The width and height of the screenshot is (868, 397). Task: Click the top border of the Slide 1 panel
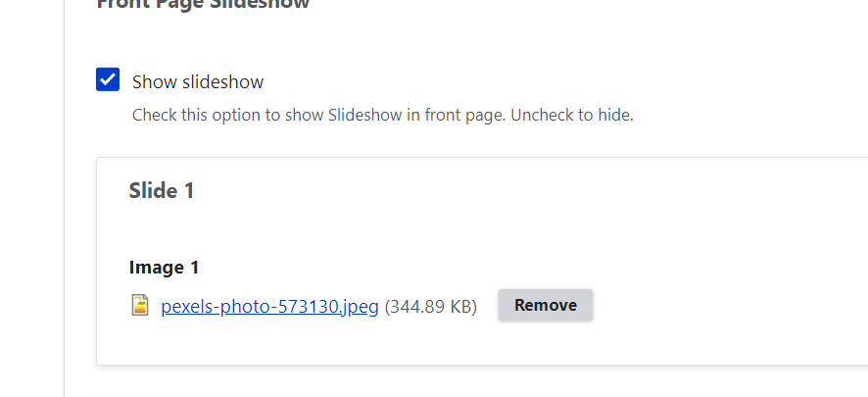pos(470,157)
